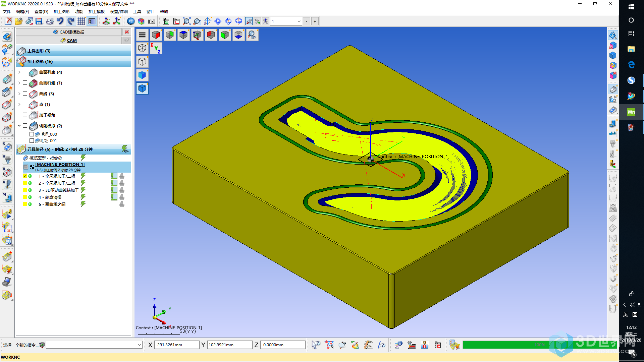
Task: Click the [MACHINE_POSITION_1] link
Action: [x=60, y=164]
